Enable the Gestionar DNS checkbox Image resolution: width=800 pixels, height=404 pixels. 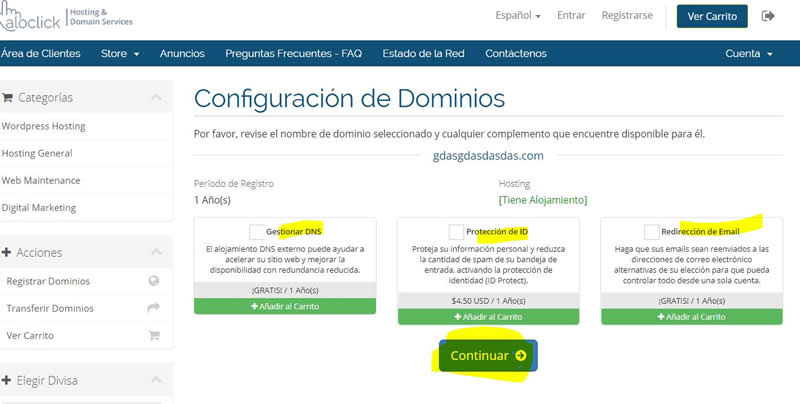[x=257, y=232]
